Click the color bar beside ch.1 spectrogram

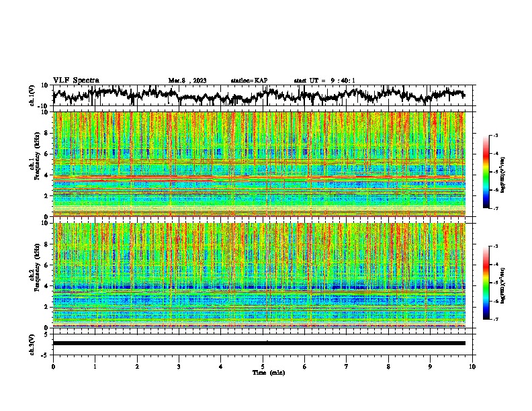click(x=486, y=172)
